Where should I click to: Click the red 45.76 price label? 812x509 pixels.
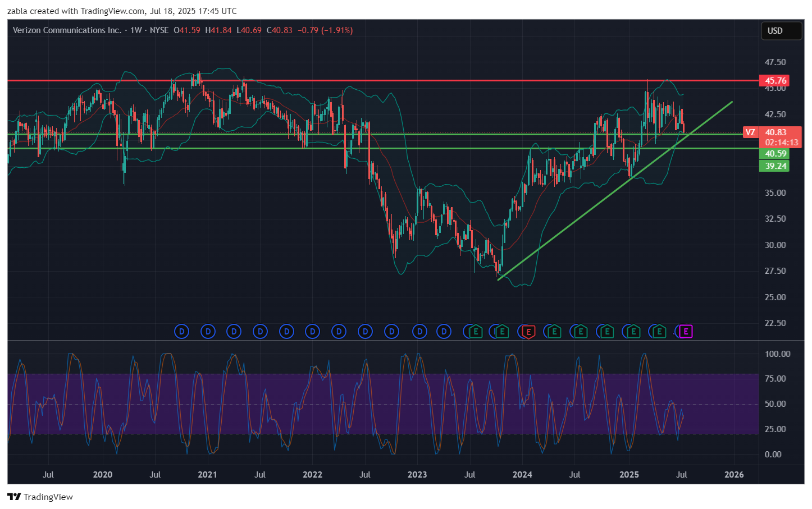[x=774, y=81]
